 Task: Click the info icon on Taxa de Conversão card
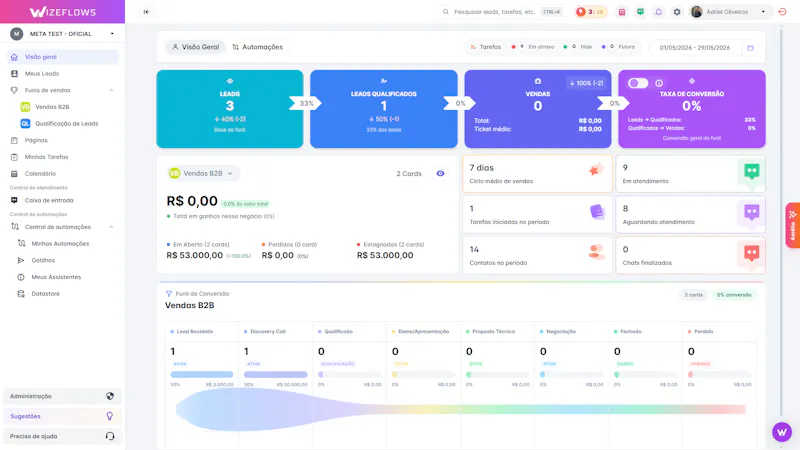pyautogui.click(x=659, y=83)
